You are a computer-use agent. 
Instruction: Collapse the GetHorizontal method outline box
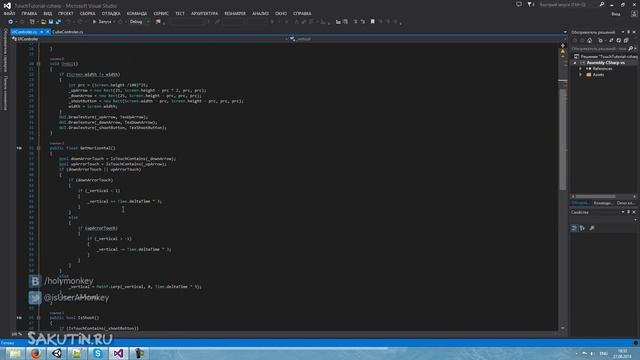pyautogui.click(x=38, y=148)
